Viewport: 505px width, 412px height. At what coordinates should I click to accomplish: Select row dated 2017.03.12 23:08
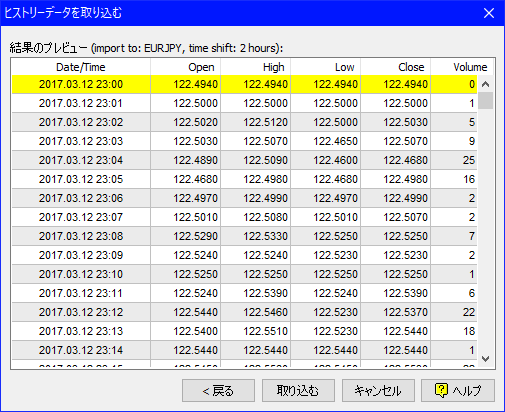point(244,236)
